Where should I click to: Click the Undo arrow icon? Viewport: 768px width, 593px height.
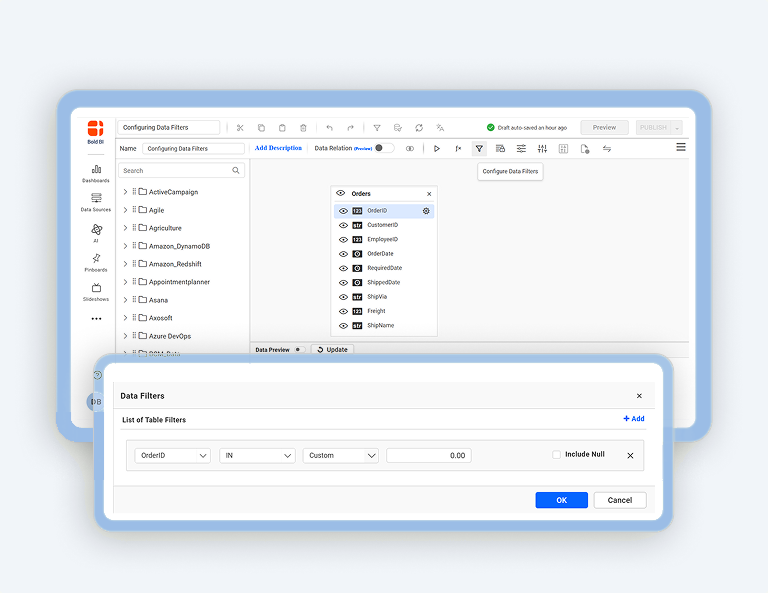click(x=330, y=128)
